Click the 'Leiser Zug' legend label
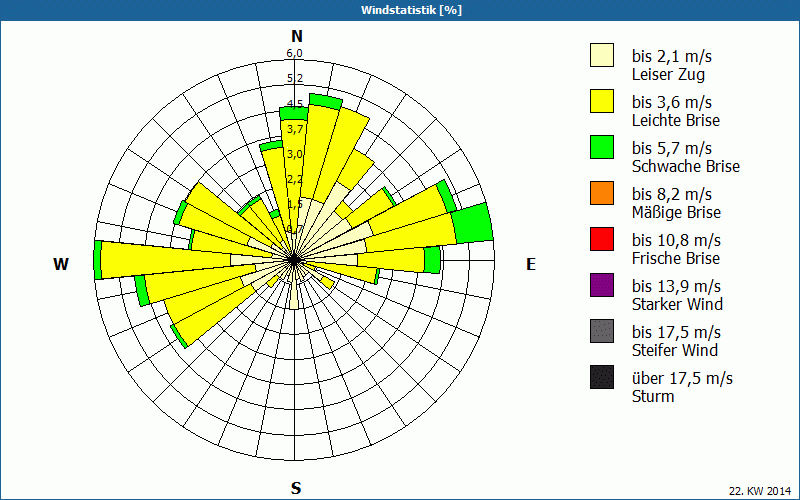Viewport: 800px width, 500px height. [668, 75]
